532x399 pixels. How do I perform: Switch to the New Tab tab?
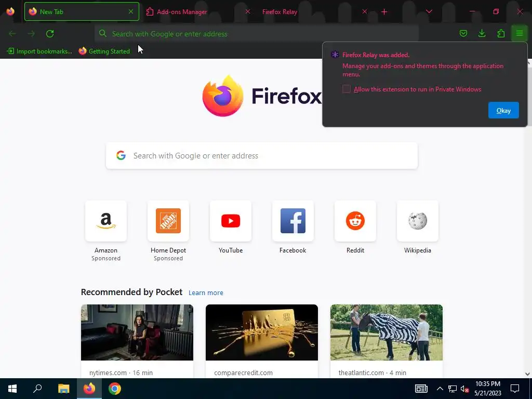click(82, 11)
